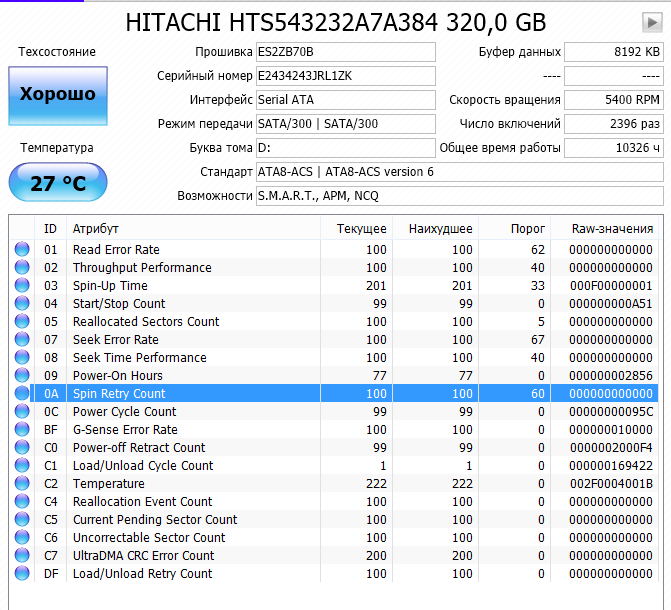This screenshot has height=610, width=671.
Task: Click the serial number field
Action: (x=345, y=76)
